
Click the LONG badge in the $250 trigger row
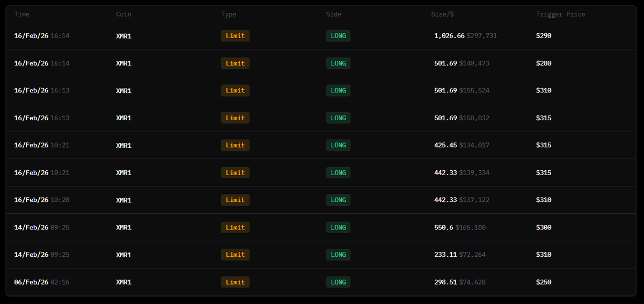[338, 282]
